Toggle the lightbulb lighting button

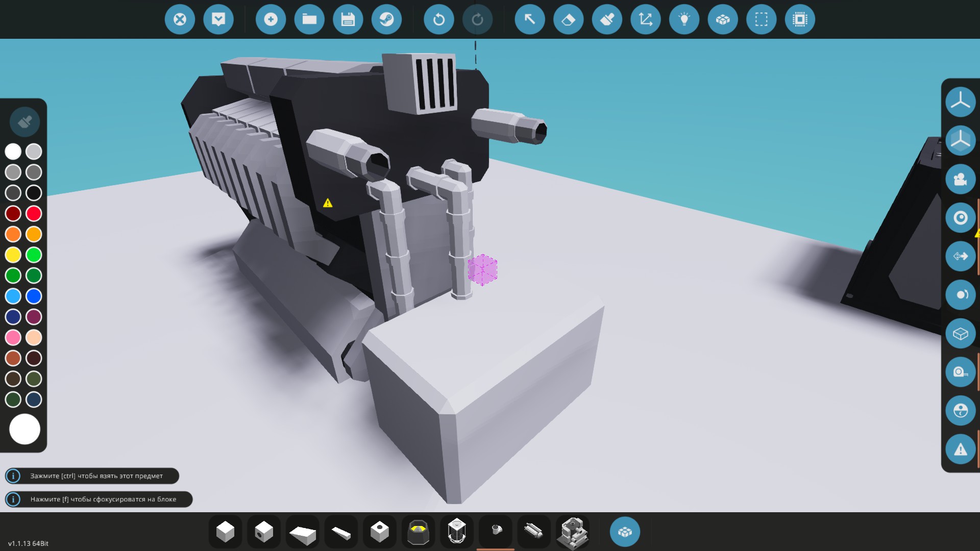684,19
